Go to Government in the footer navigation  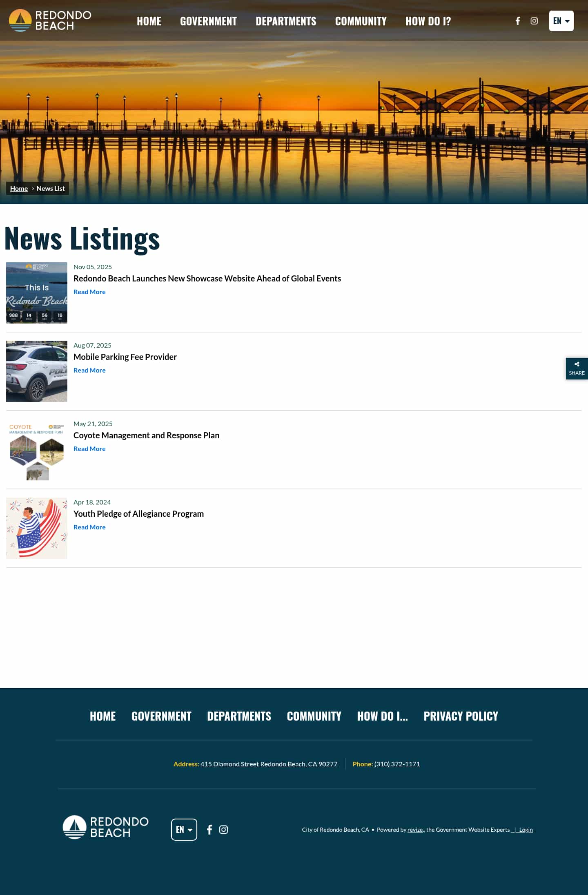point(161,716)
